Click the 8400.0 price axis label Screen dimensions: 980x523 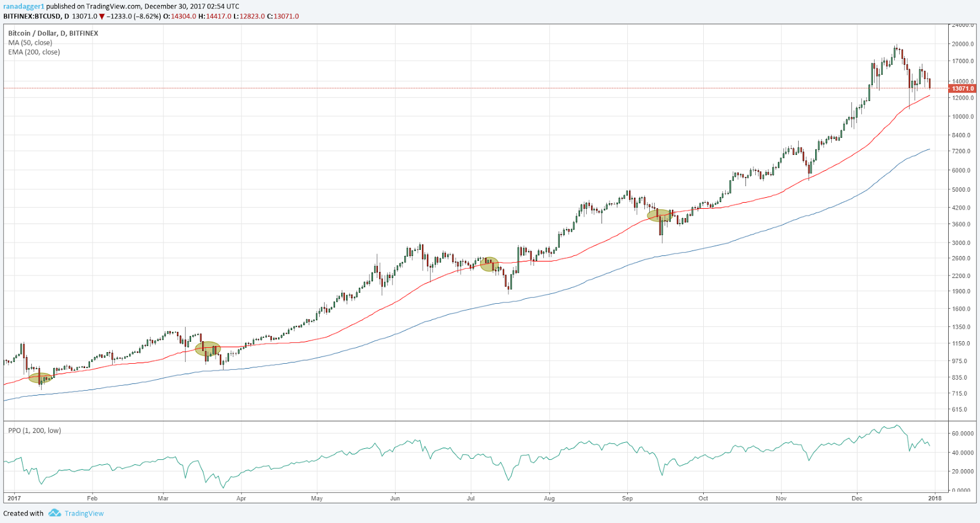pos(961,135)
